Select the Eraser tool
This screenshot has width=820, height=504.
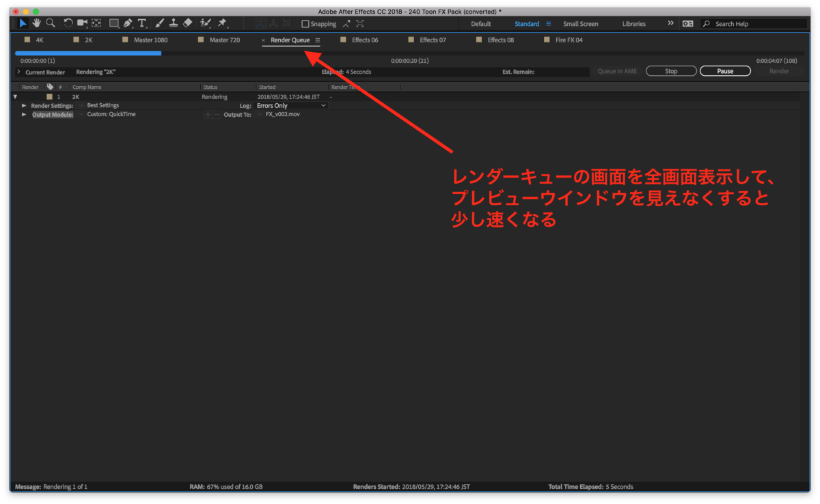click(x=188, y=23)
